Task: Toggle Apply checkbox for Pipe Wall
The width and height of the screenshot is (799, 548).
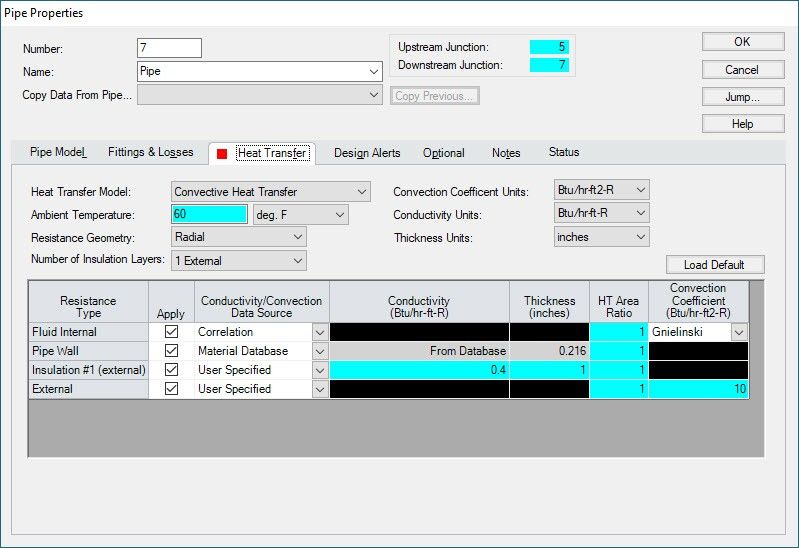Action: tap(171, 351)
